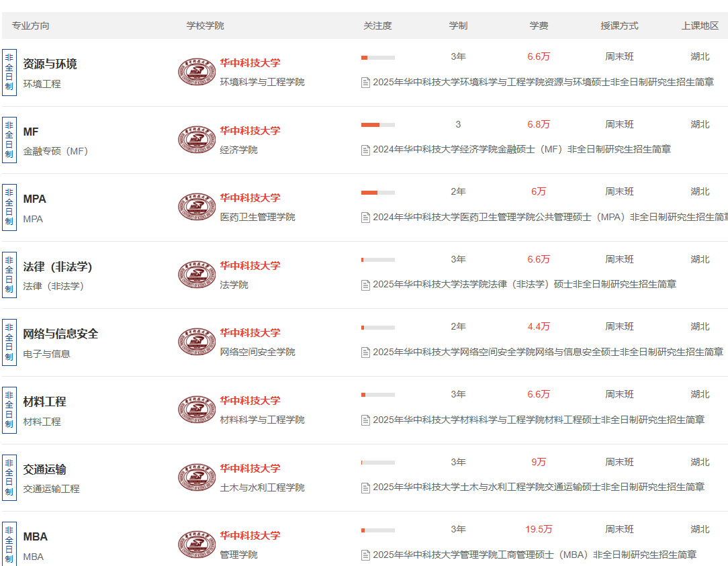728x566 pixels.
Task: Open the 交通运输 program title
Action: click(x=44, y=469)
